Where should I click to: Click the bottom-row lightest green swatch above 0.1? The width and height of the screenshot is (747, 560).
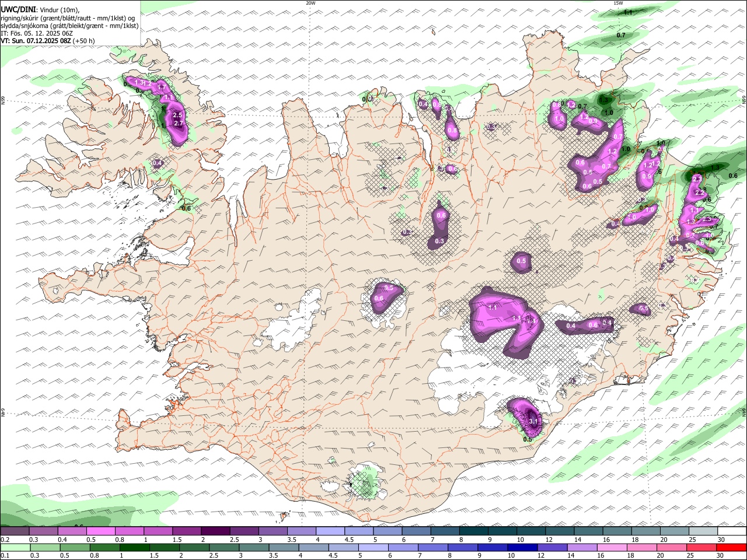[15, 547]
